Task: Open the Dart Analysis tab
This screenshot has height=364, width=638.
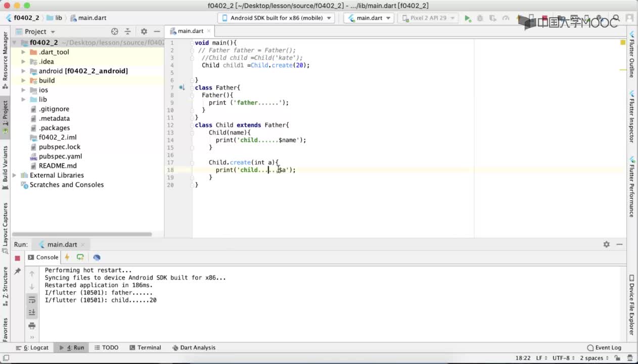Action: click(x=194, y=348)
